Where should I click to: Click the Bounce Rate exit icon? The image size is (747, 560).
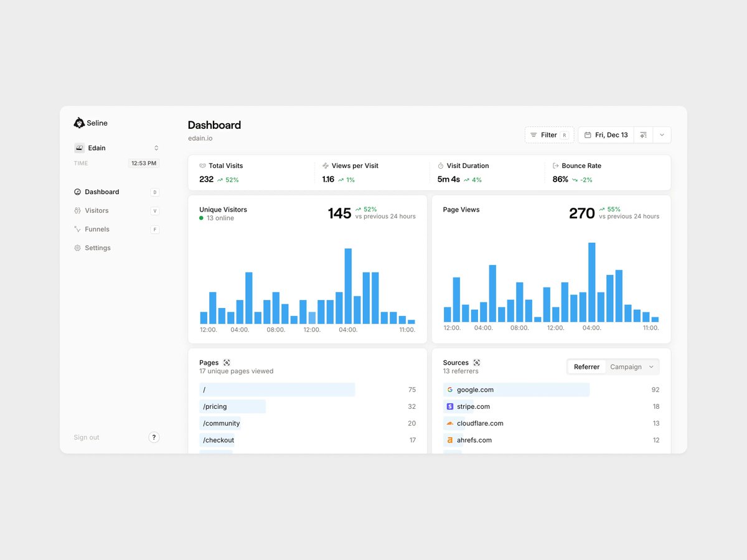[556, 166]
